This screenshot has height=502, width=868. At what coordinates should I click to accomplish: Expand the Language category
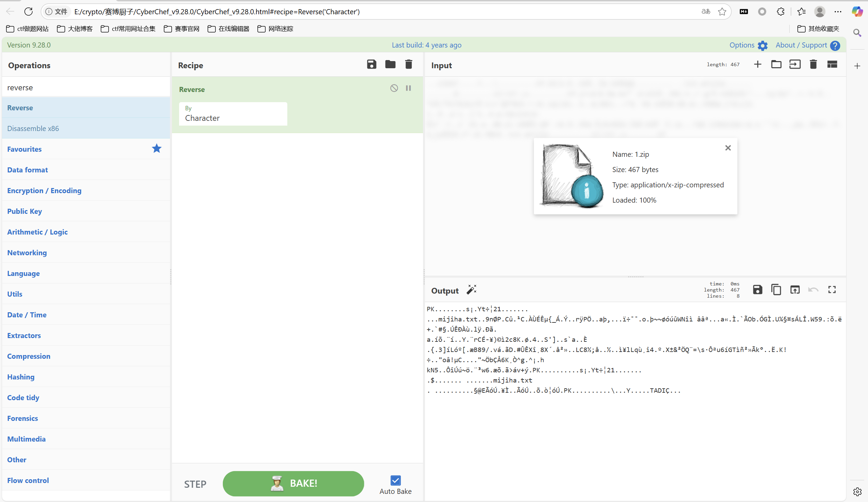coord(86,273)
